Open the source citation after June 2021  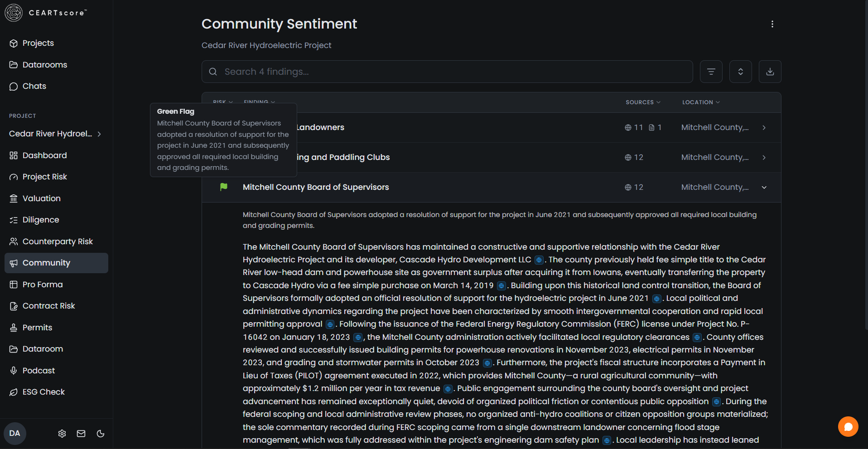[x=656, y=299]
